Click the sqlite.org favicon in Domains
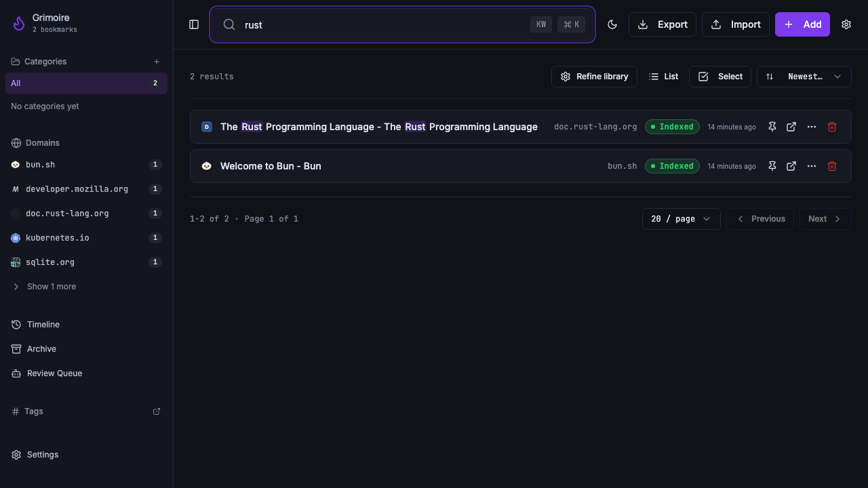 click(x=16, y=262)
